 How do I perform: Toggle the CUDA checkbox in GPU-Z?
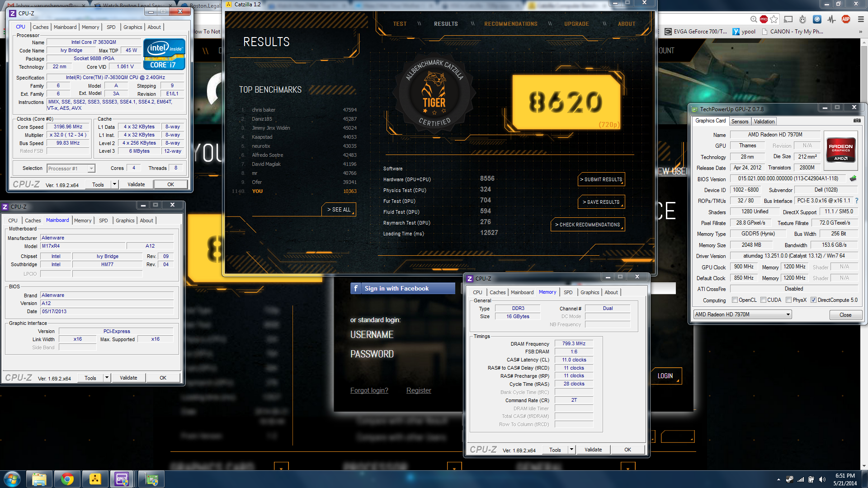click(763, 300)
